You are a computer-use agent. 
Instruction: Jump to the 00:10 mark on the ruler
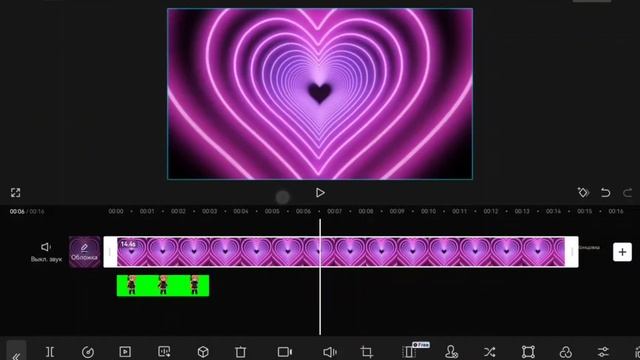click(x=428, y=211)
